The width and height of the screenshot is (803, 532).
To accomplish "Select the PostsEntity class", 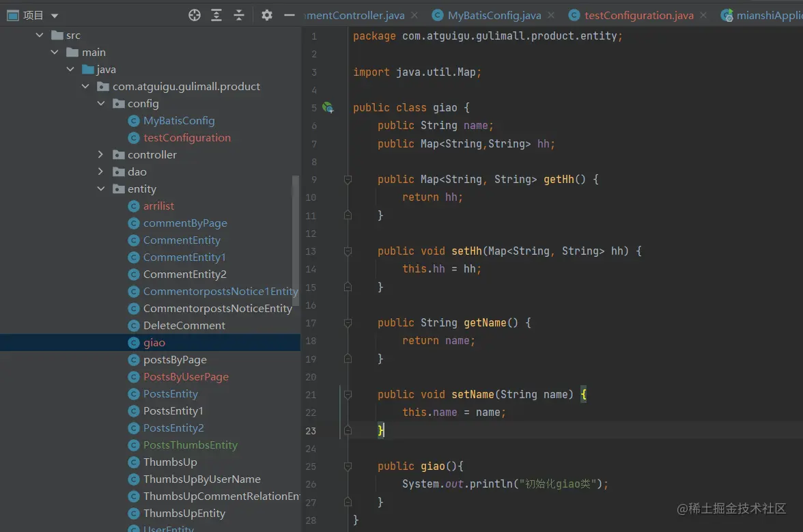I will pos(171,394).
